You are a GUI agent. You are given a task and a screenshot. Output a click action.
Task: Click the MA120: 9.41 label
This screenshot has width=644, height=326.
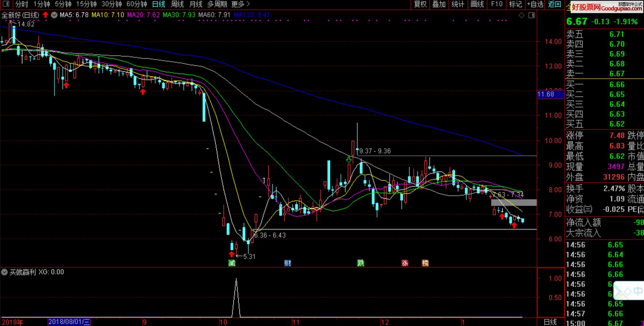pos(252,15)
